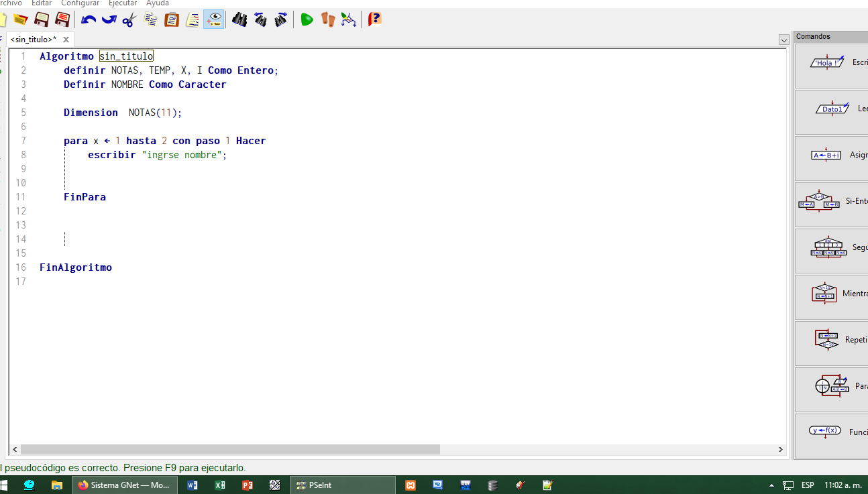Open File Explorer from the taskbar

pos(57,485)
